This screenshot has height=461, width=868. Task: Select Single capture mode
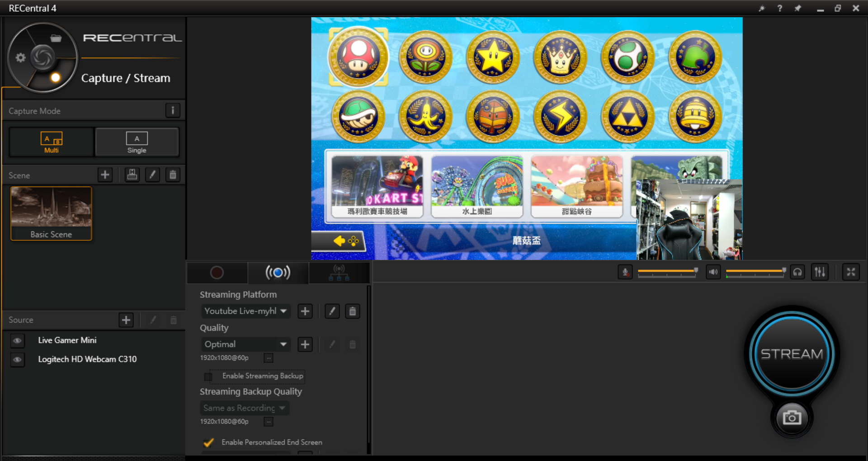pos(137,142)
